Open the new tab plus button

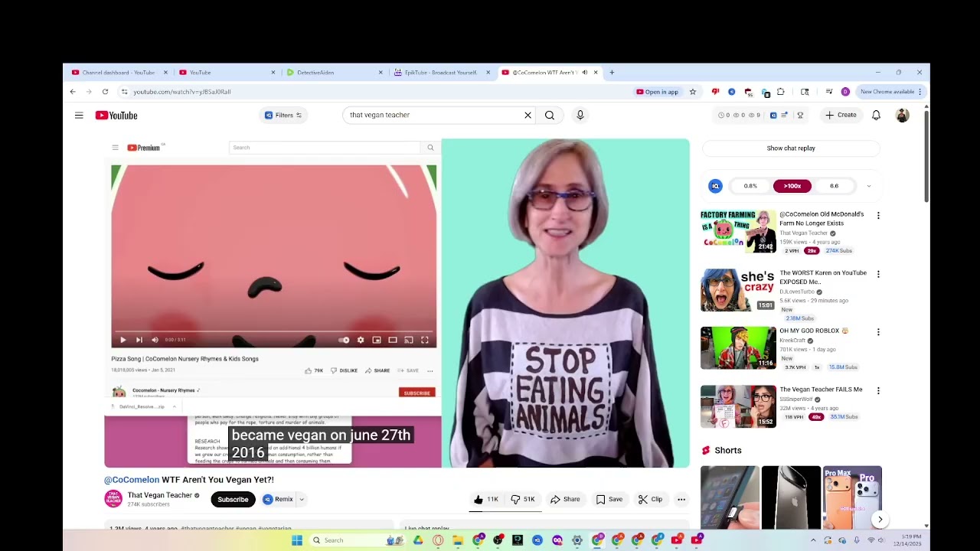point(612,73)
